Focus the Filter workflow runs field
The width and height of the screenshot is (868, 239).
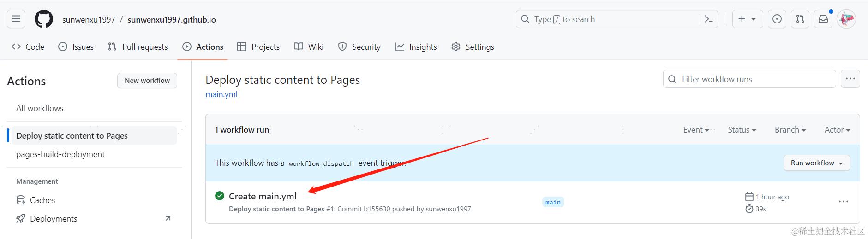tap(749, 79)
